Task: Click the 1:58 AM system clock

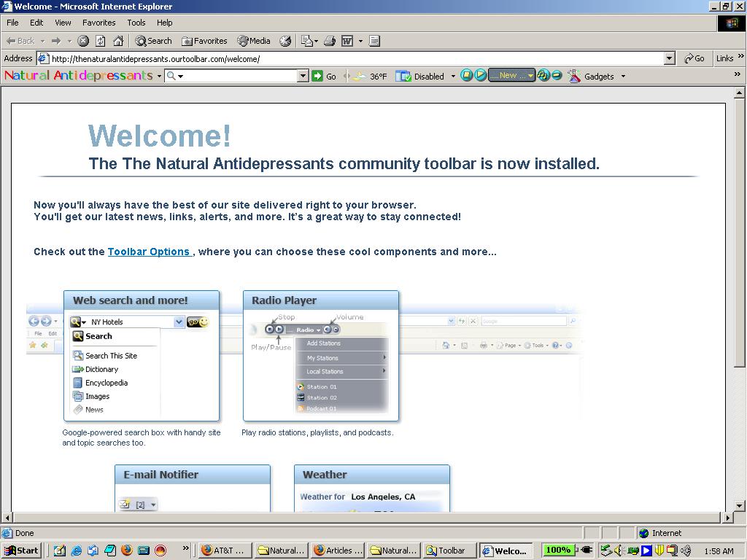Action: tap(719, 551)
